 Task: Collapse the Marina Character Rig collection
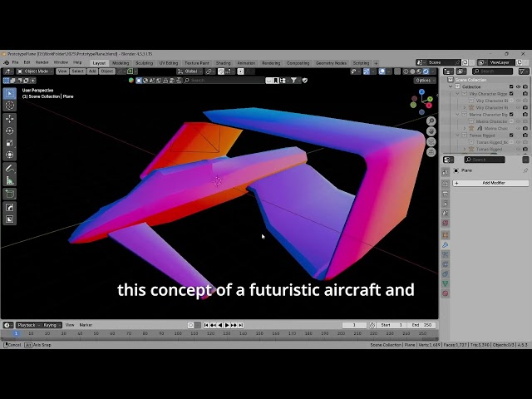(458, 115)
